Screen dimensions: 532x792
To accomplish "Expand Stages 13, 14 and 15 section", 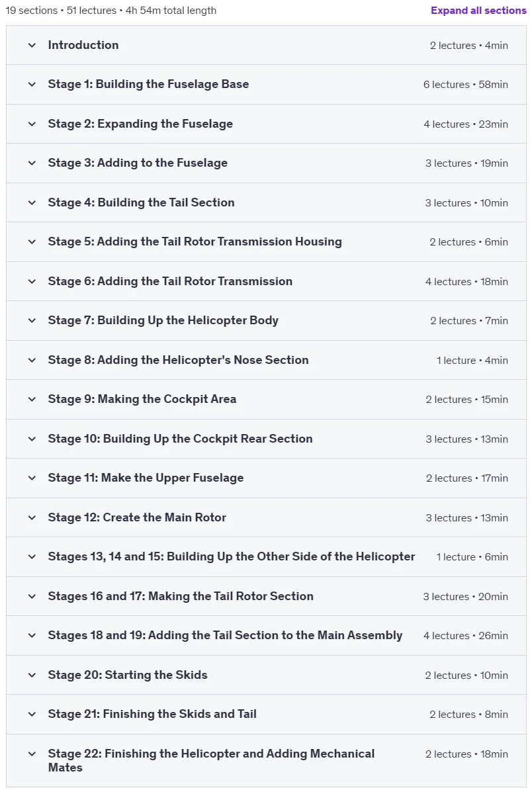I will coord(266,556).
